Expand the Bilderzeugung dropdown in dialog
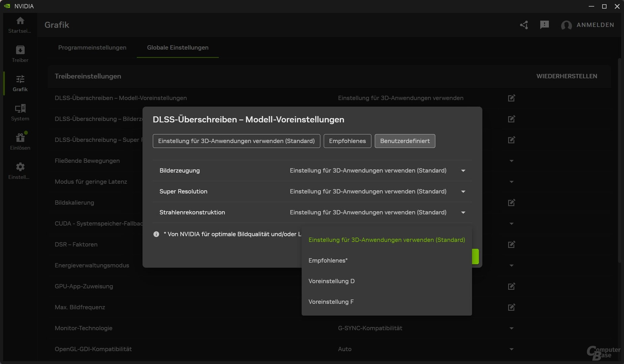The image size is (624, 364). click(463, 171)
